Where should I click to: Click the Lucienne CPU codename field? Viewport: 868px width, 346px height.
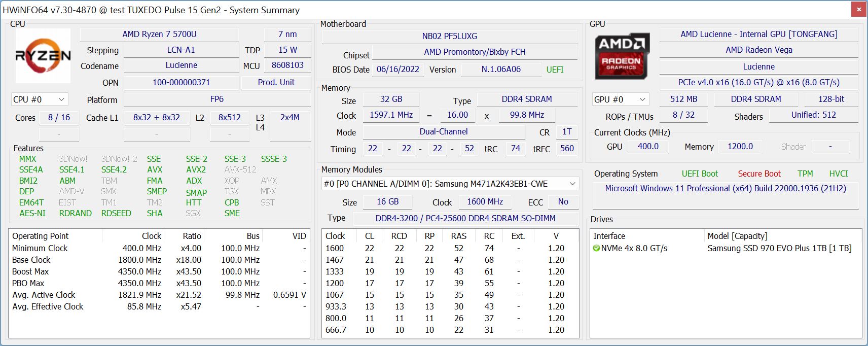coord(181,65)
